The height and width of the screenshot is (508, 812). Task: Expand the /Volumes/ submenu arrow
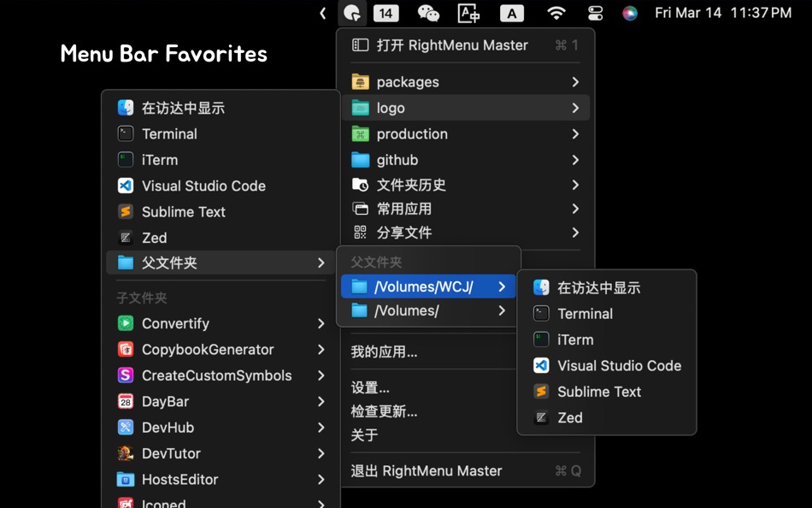tap(501, 310)
